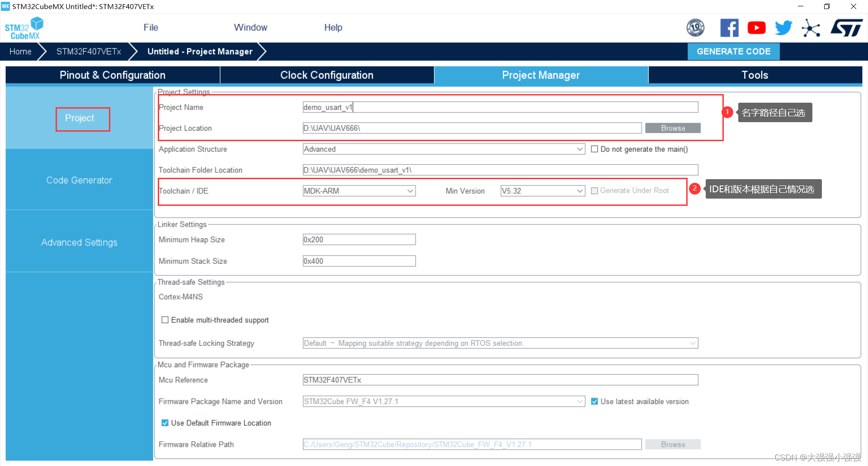Image resolution: width=868 pixels, height=466 pixels.
Task: Enable multi-threaded support checkbox
Action: click(165, 320)
